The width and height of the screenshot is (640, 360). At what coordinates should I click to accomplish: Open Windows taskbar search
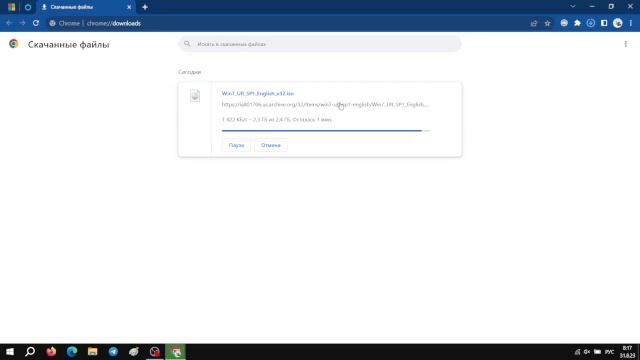point(30,351)
